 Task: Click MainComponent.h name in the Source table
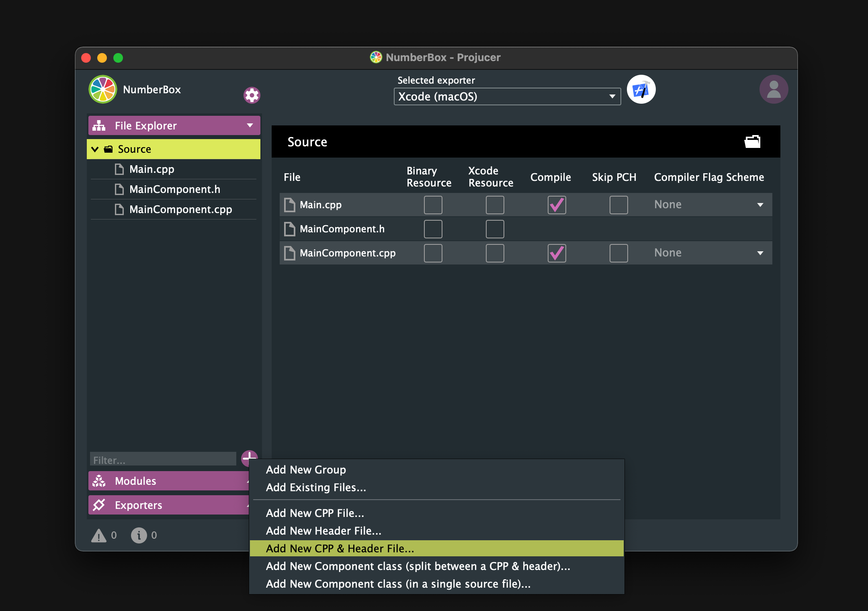(x=342, y=229)
